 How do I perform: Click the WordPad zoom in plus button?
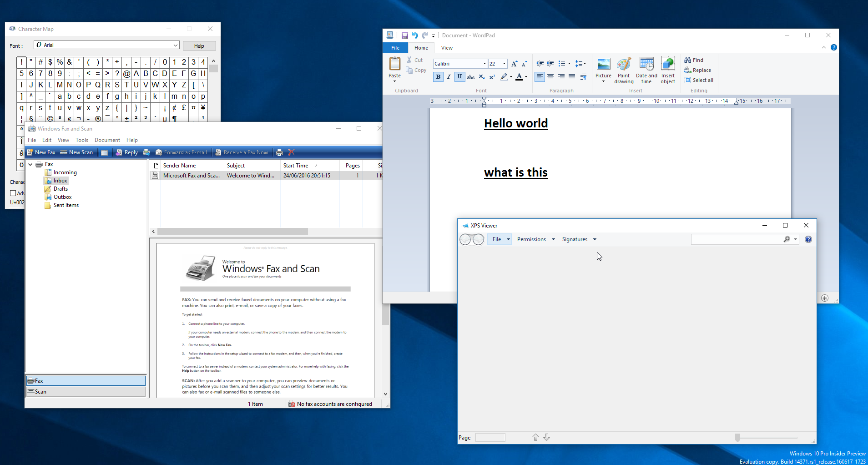(825, 298)
